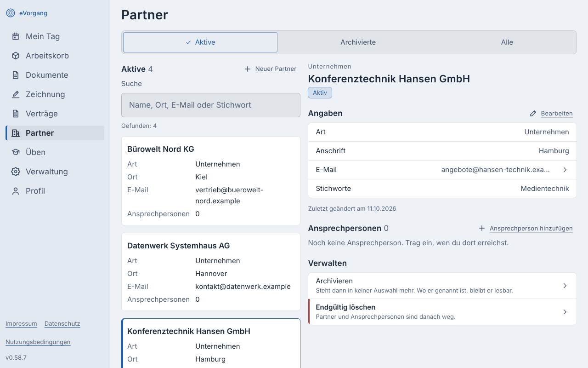
Task: Click the eVorgang logo icon
Action: [11, 13]
